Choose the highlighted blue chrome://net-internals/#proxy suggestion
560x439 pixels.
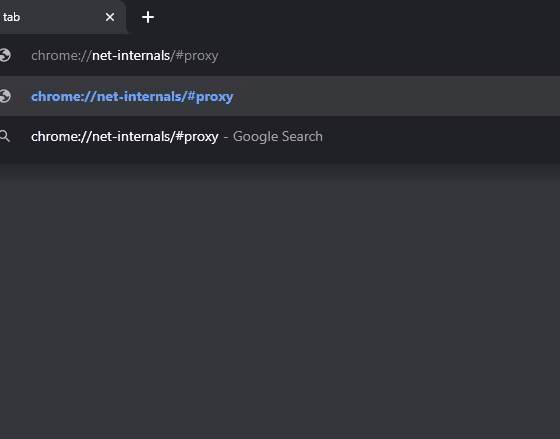[x=280, y=96]
